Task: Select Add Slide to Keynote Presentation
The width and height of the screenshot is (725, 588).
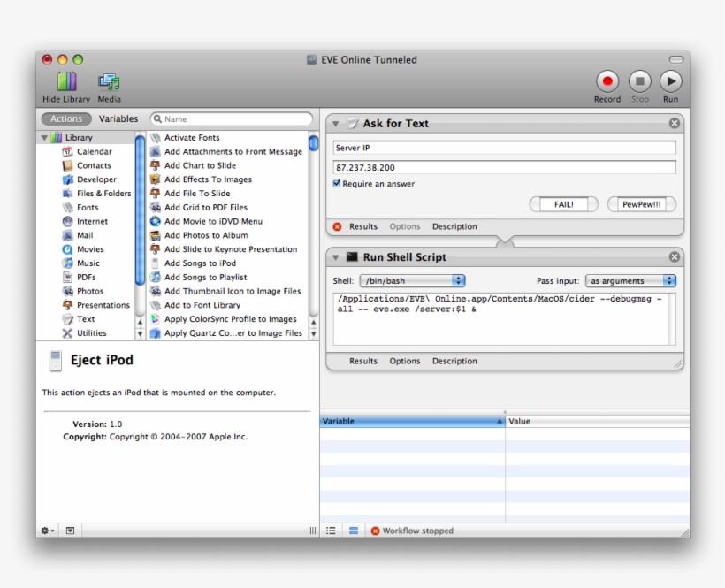Action: click(224, 249)
